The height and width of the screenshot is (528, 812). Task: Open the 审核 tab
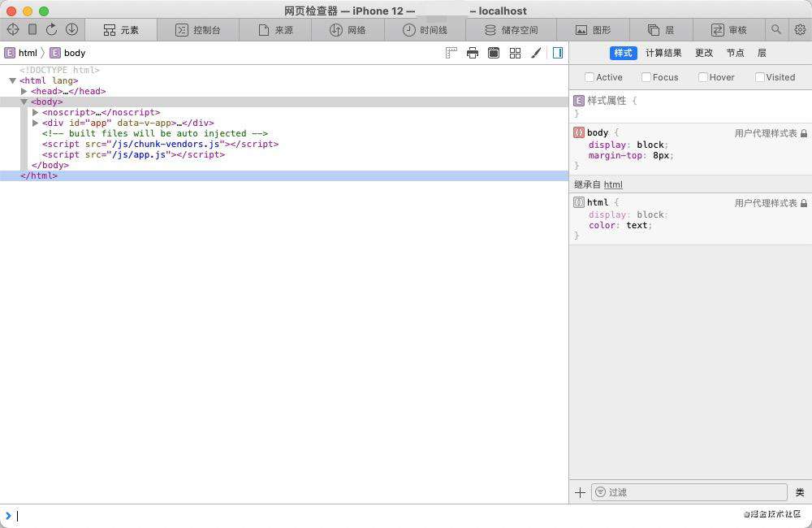pyautogui.click(x=728, y=30)
